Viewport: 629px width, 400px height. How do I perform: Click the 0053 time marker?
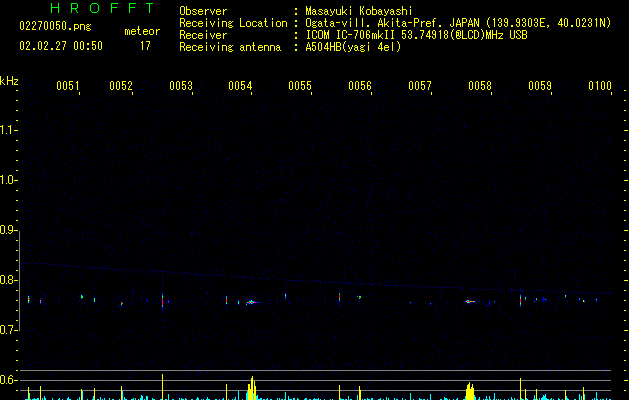pos(181,86)
